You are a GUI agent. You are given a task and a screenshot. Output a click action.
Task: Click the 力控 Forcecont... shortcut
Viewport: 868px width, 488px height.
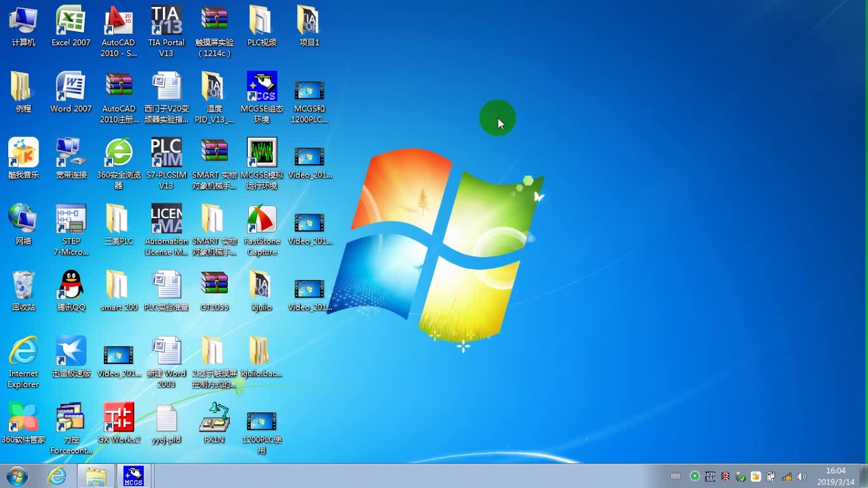(71, 429)
